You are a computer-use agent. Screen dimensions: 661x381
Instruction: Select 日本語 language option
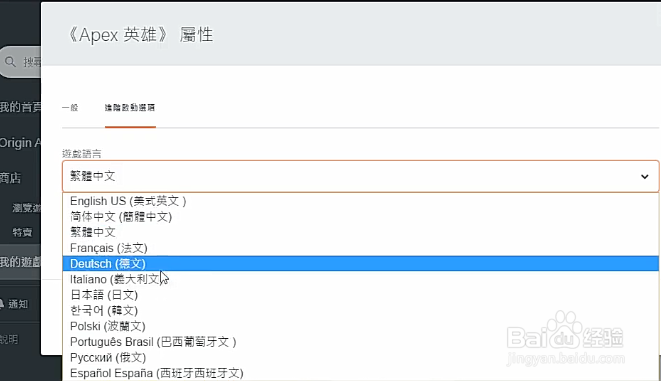click(x=360, y=295)
